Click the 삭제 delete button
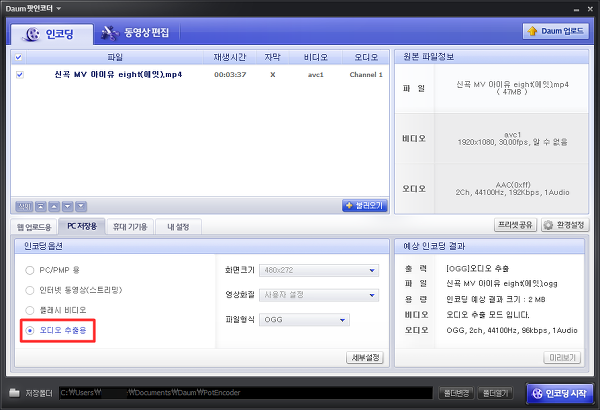This screenshot has width=600, height=410. [x=24, y=206]
